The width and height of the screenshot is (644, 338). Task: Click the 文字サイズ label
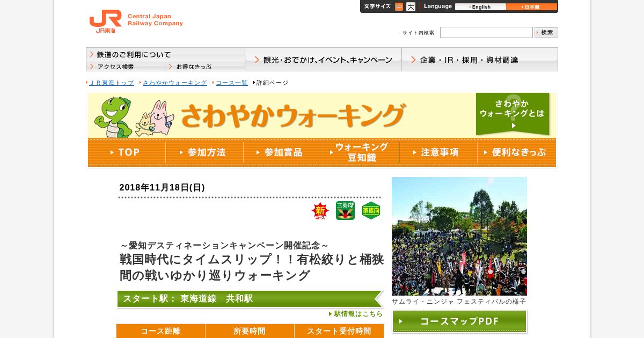click(377, 6)
